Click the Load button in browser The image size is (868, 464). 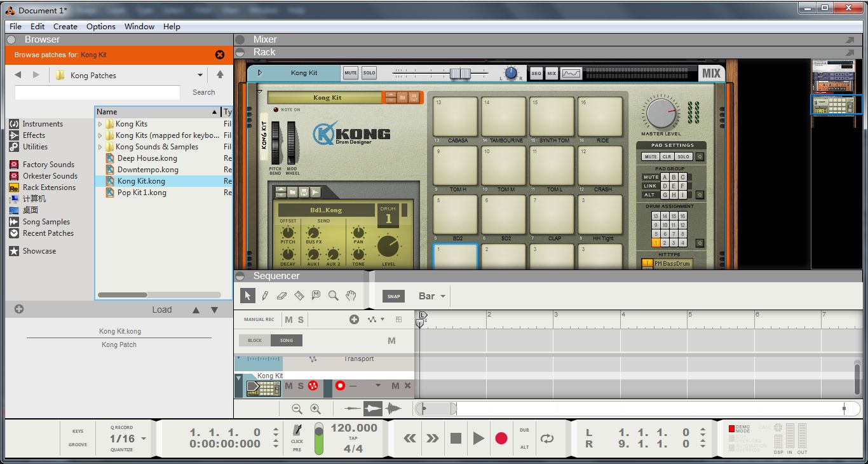pyautogui.click(x=162, y=310)
